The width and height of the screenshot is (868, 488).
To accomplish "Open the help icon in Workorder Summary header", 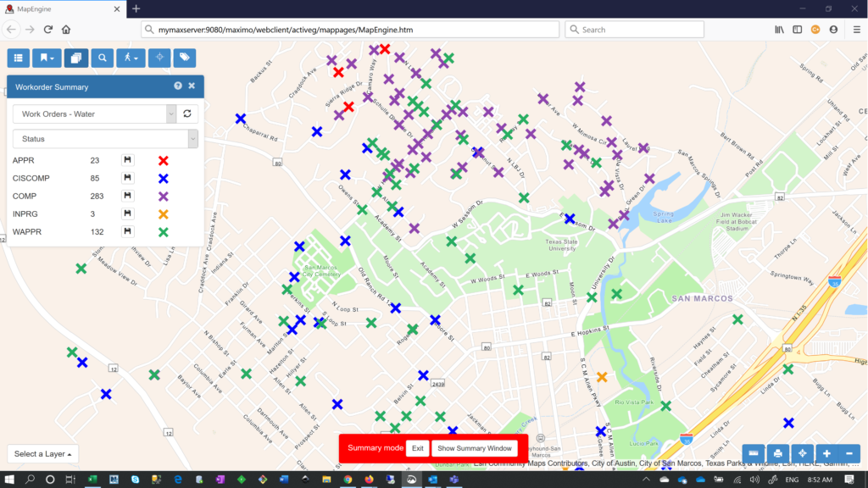I will click(x=178, y=86).
